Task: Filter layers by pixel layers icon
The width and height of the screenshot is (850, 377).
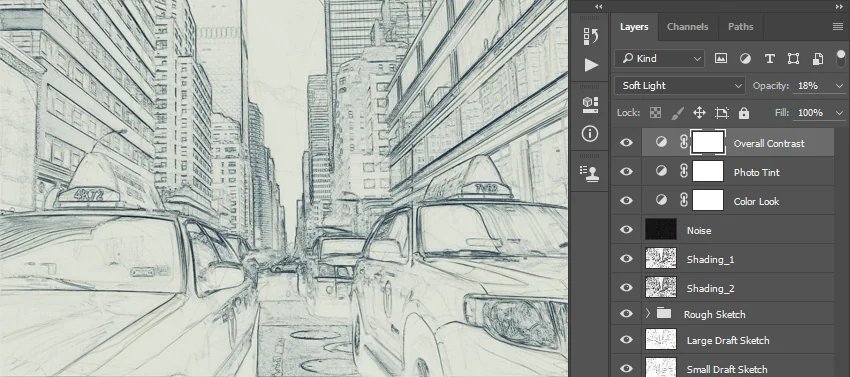Action: [720, 59]
